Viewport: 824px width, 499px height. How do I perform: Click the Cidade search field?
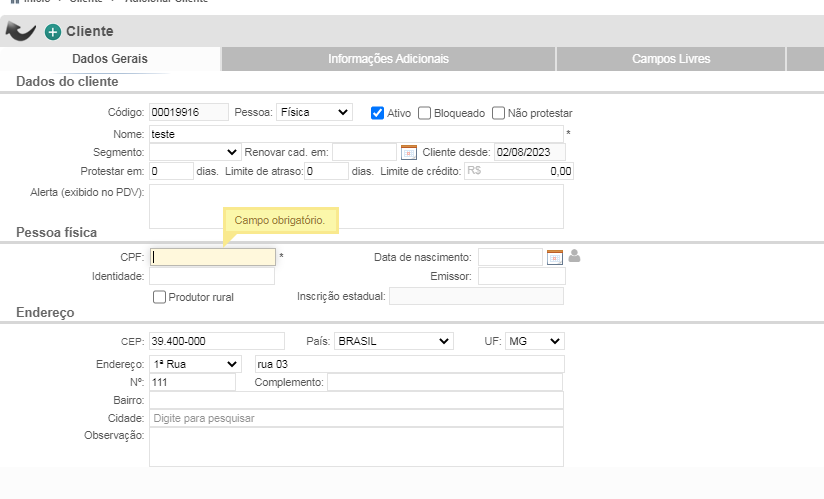coord(356,418)
